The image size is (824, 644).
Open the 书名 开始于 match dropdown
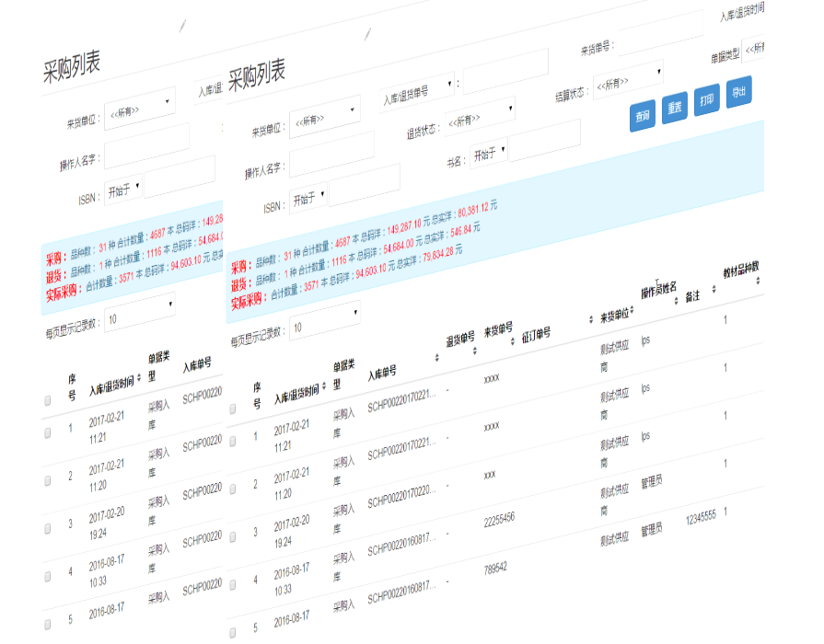coord(488,154)
